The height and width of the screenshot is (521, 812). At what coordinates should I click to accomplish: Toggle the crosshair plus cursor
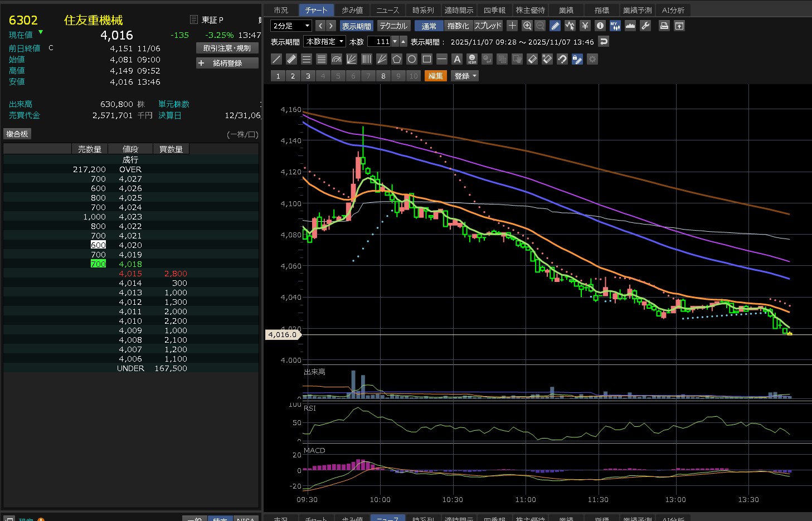click(512, 26)
